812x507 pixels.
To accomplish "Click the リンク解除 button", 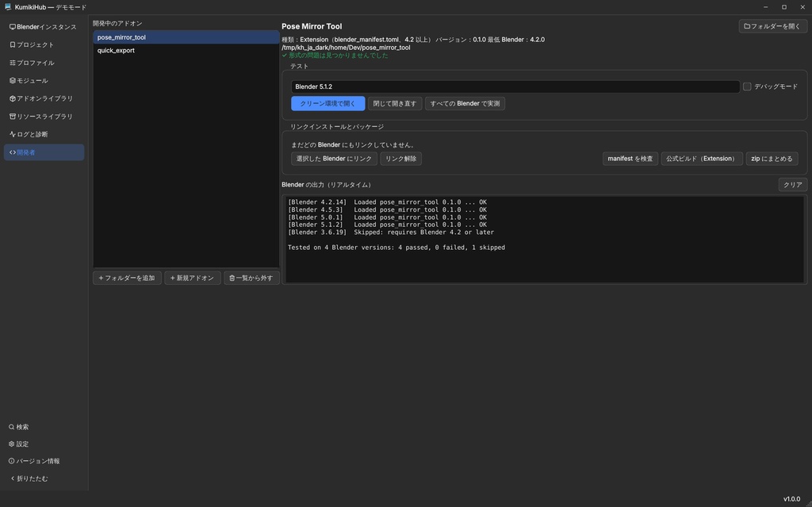I will tap(400, 159).
